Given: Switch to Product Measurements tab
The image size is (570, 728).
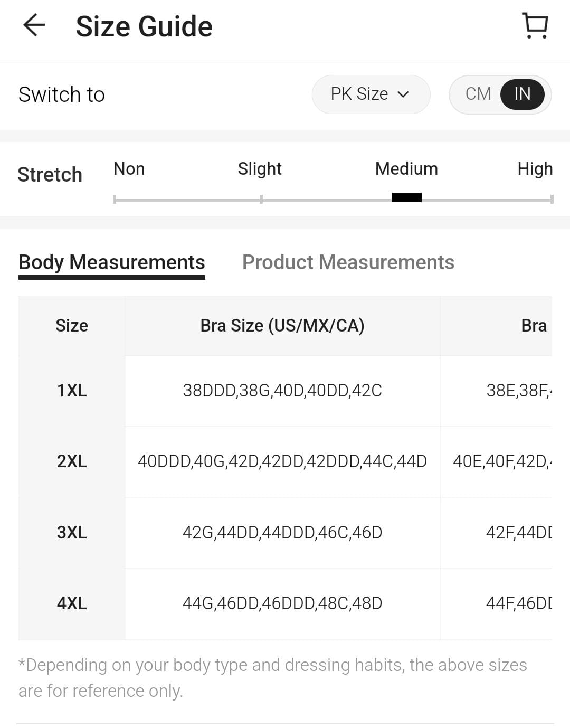Looking at the screenshot, I should click(x=348, y=262).
